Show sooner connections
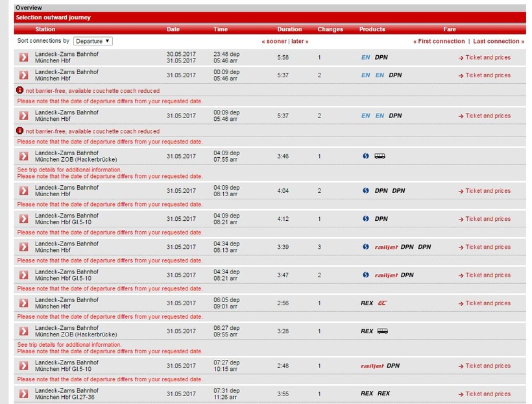The image size is (532, 404). tap(274, 41)
